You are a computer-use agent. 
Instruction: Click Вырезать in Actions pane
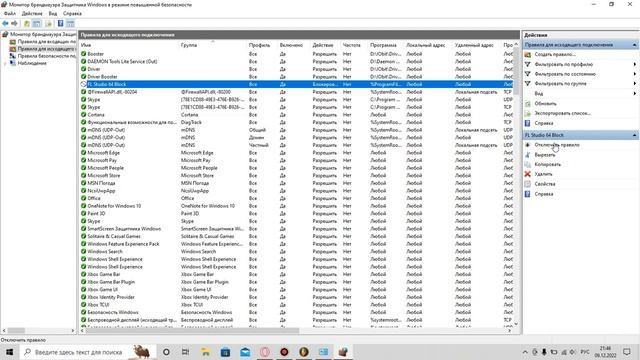point(544,155)
